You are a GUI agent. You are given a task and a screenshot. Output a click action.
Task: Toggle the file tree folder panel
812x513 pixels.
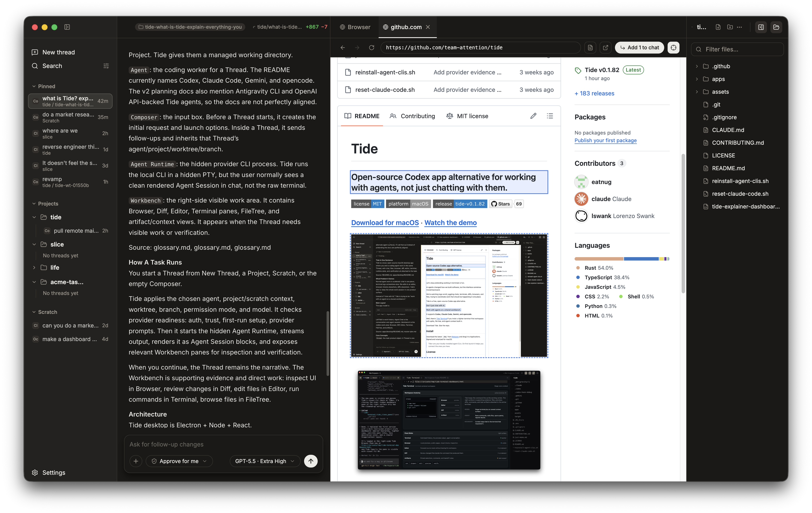click(x=776, y=27)
